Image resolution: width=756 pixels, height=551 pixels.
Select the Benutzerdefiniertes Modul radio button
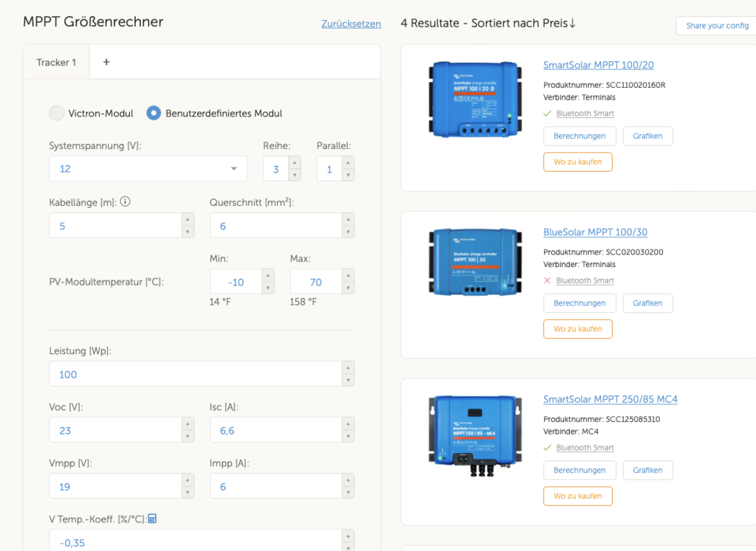coord(154,113)
